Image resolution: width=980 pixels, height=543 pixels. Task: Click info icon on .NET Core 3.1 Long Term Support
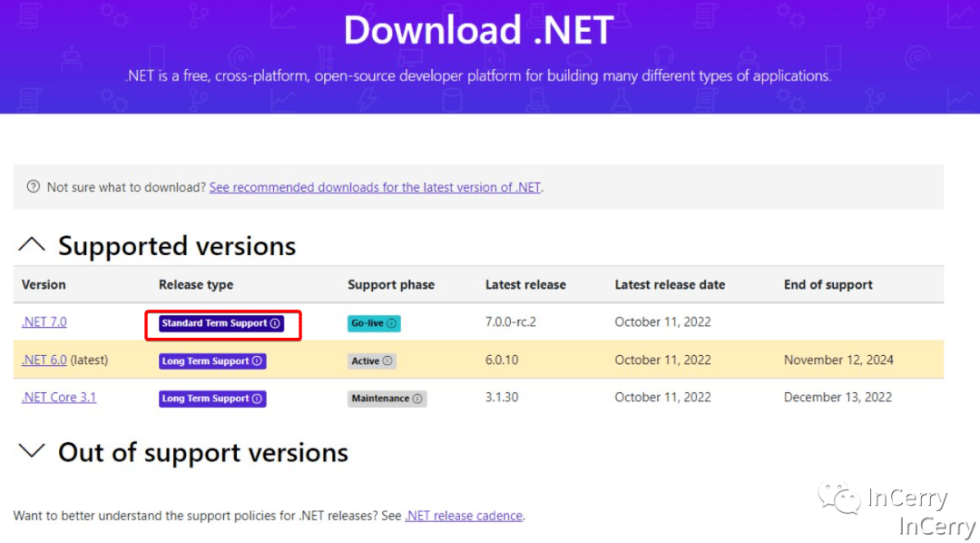pos(257,399)
